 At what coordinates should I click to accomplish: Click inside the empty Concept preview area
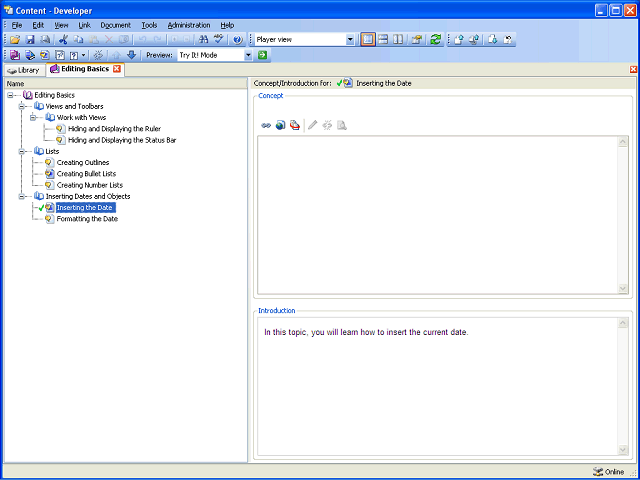coord(438,215)
